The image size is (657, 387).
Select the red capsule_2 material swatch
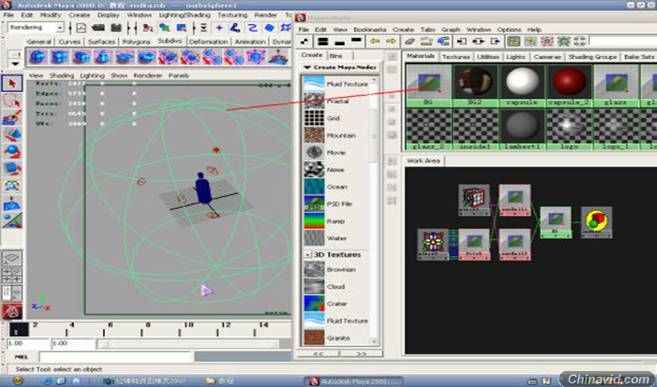[569, 85]
